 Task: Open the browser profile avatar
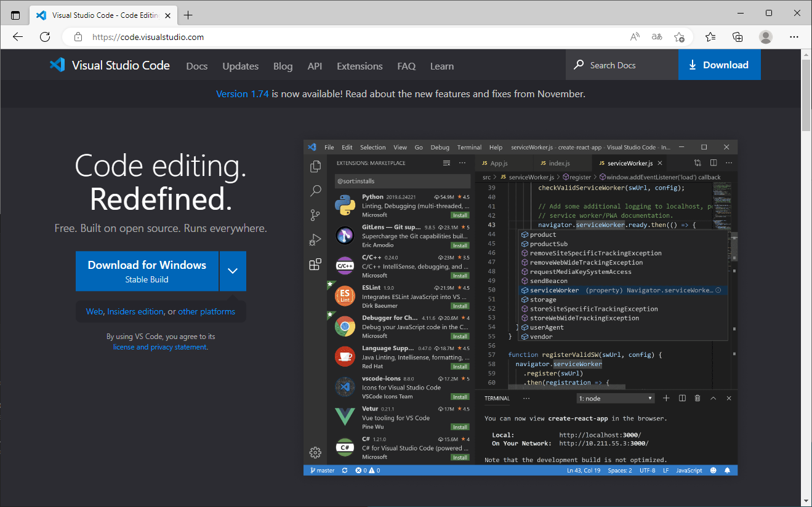click(x=766, y=37)
